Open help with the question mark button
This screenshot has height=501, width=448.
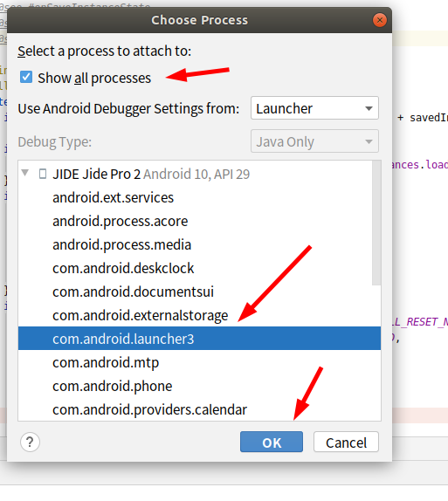coord(30,443)
